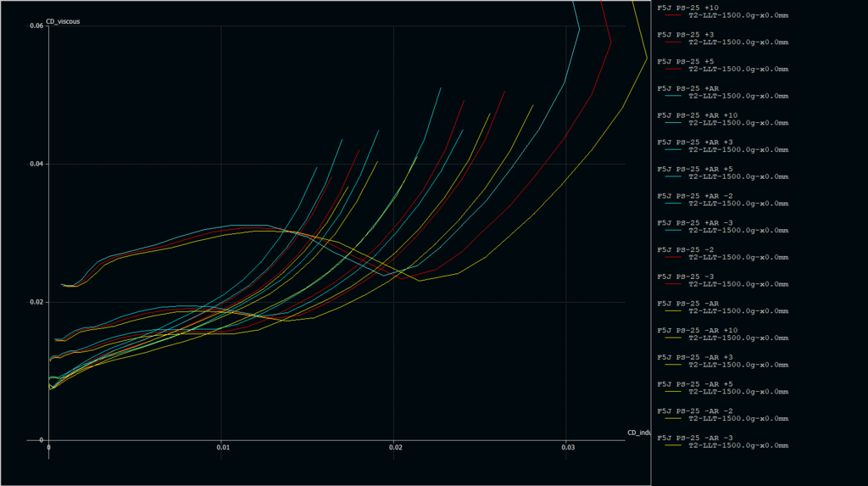Click cyan line swatch under F5J PS-25 +AR +10
Image resolution: width=868 pixels, height=486 pixels.
click(x=672, y=122)
